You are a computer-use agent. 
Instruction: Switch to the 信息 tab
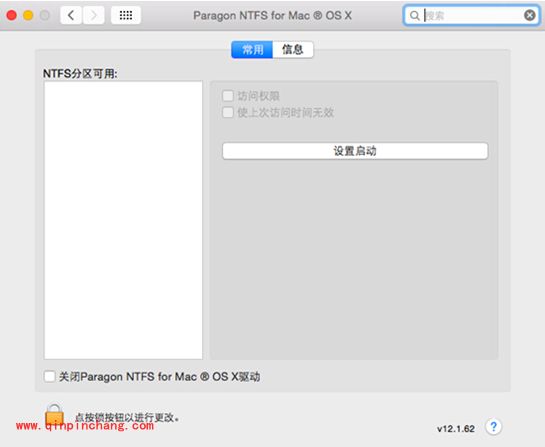293,50
